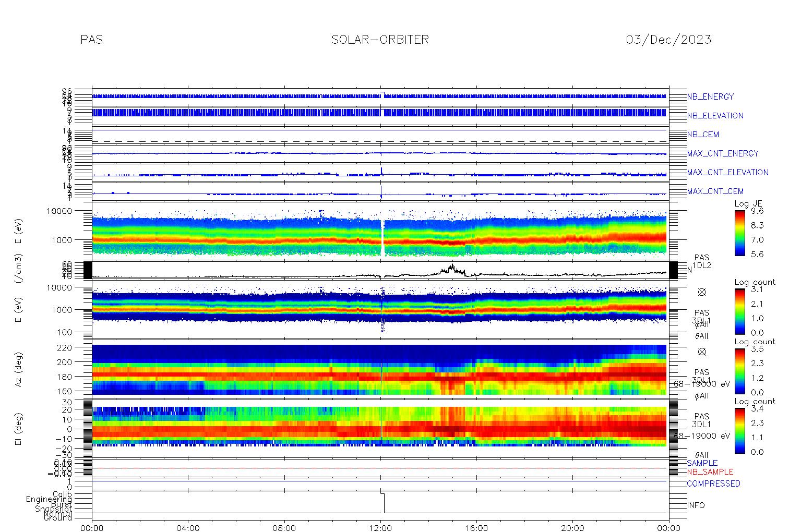
Task: Select the NB_CEM label
Action: [703, 135]
